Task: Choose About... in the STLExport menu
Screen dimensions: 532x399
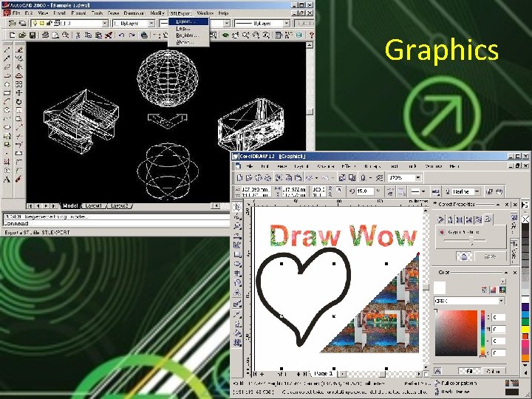Action: (x=188, y=42)
